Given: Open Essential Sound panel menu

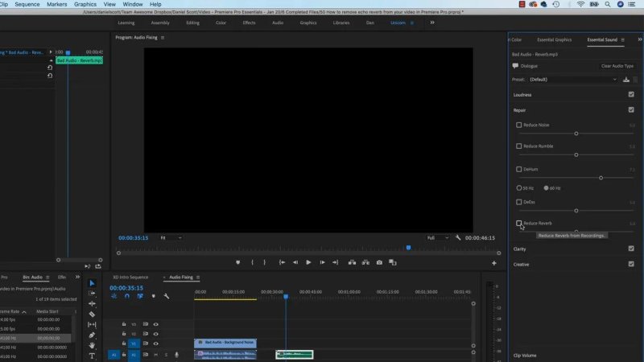Looking at the screenshot, I should pos(622,39).
